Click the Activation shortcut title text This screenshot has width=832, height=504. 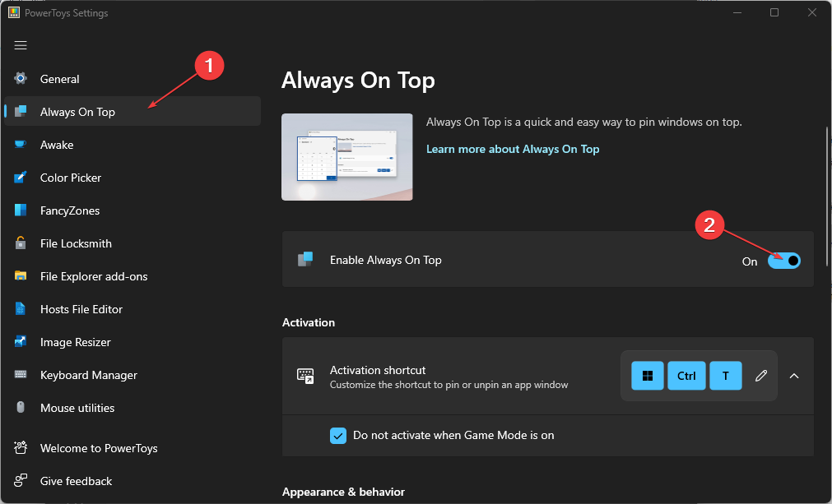[378, 370]
